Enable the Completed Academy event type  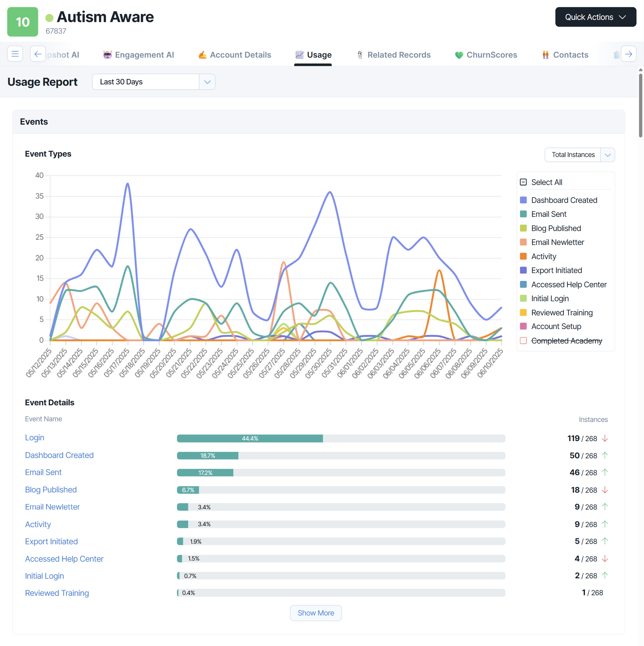coord(523,340)
